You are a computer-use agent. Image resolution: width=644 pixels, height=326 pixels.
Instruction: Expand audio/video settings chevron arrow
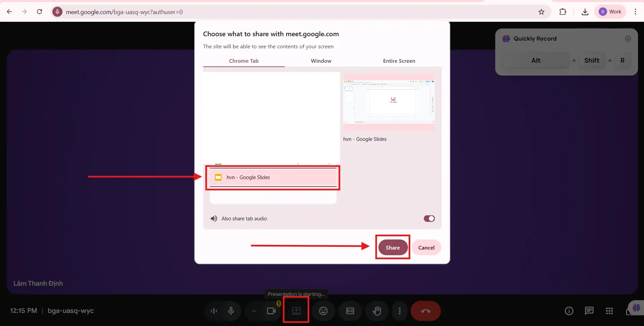pos(254,311)
